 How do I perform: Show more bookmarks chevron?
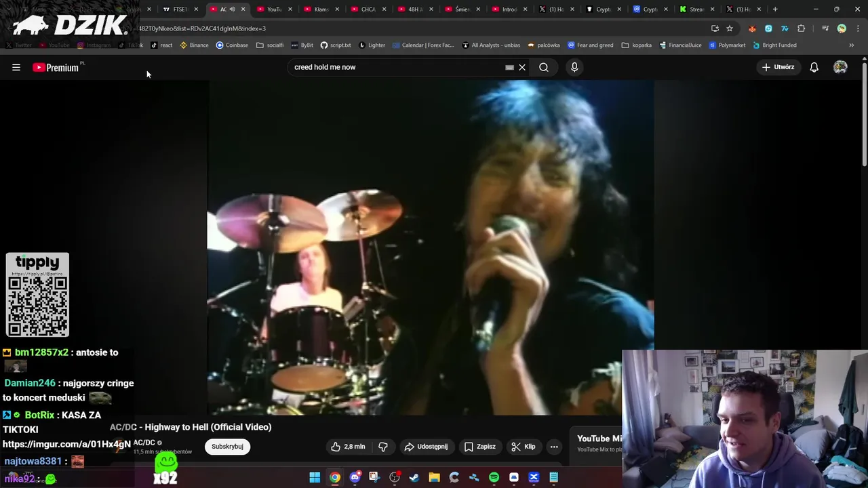(852, 45)
